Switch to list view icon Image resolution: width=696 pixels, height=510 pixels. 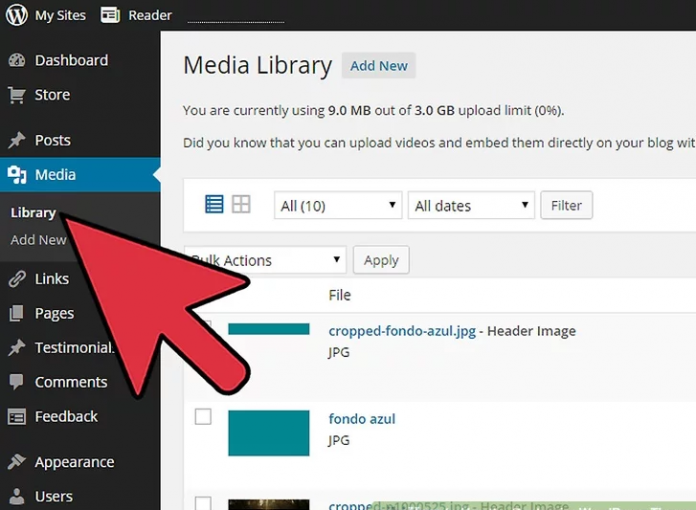click(x=214, y=204)
